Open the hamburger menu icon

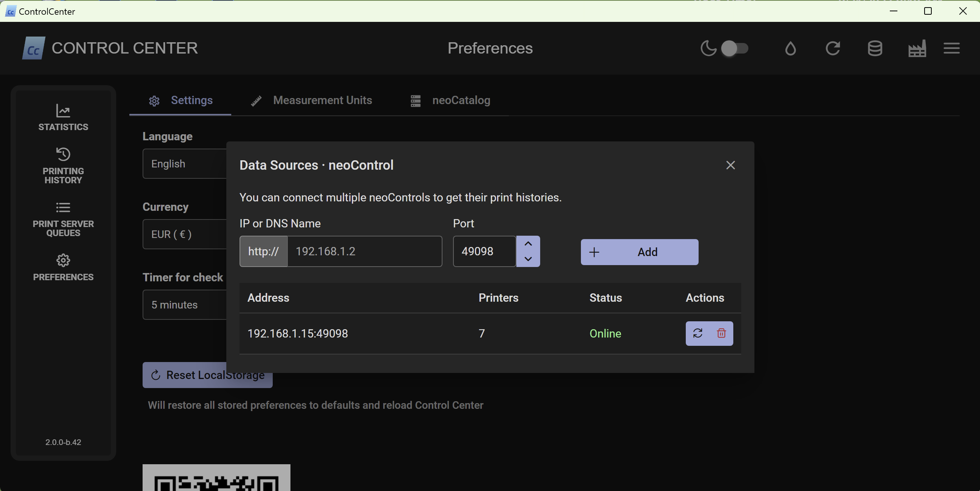951,49
